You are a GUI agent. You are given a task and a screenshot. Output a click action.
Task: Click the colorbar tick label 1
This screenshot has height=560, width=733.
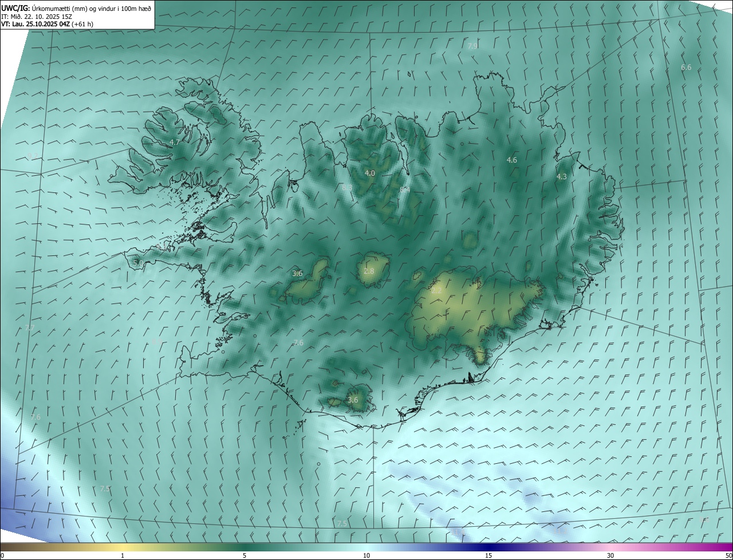click(x=123, y=556)
